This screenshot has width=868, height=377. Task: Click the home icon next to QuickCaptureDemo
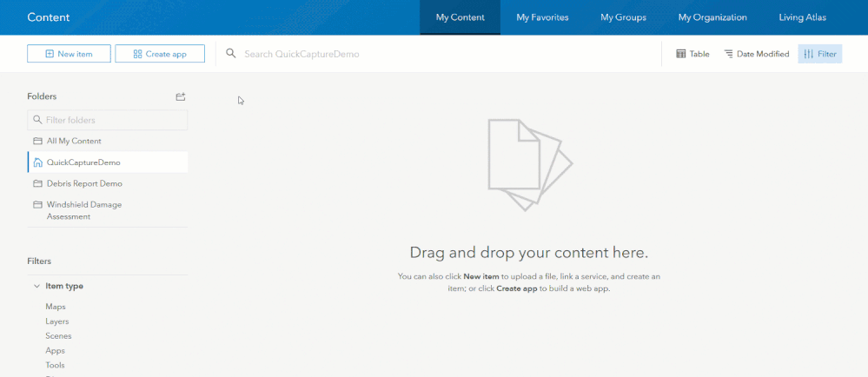[37, 162]
